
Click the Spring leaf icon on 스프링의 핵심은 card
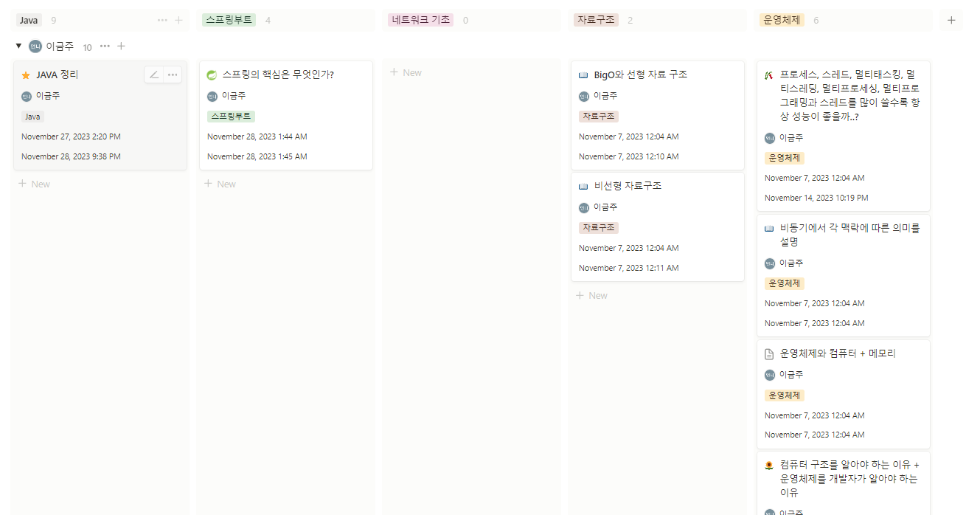[x=212, y=75]
